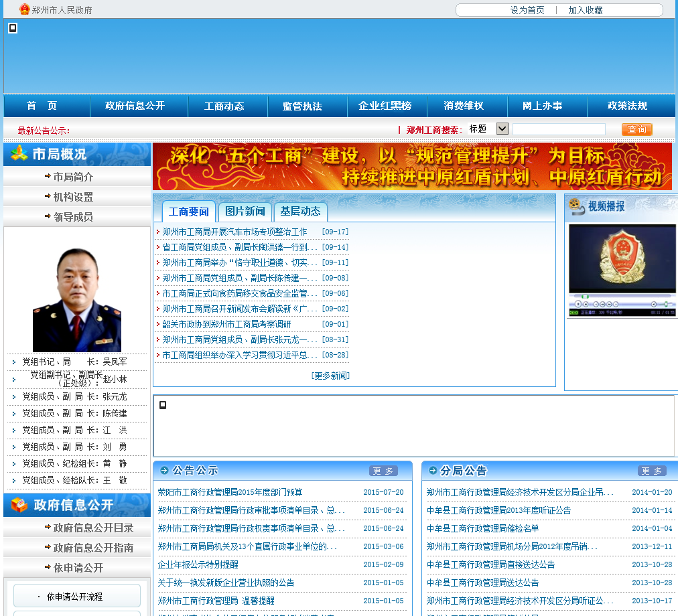The image size is (678, 616).
Task: Click 副局长：张元龙 entry
Action: [74, 396]
